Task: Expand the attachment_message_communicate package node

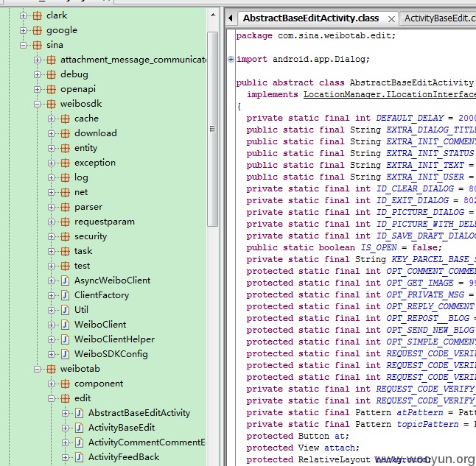Action: click(x=37, y=60)
